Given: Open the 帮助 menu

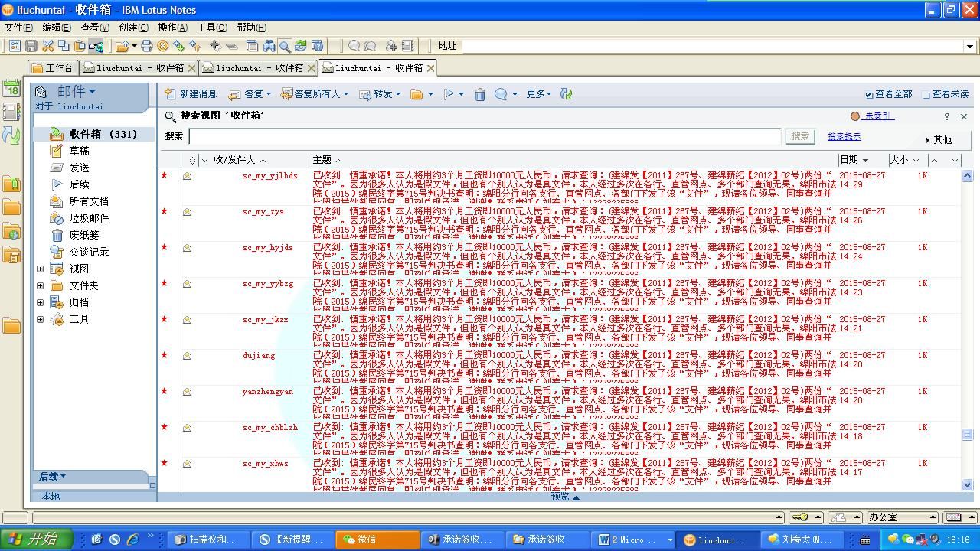Looking at the screenshot, I should pyautogui.click(x=252, y=28).
